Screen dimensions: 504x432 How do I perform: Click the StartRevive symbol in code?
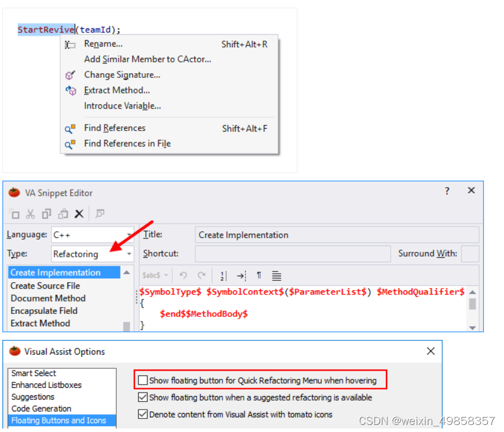(46, 30)
